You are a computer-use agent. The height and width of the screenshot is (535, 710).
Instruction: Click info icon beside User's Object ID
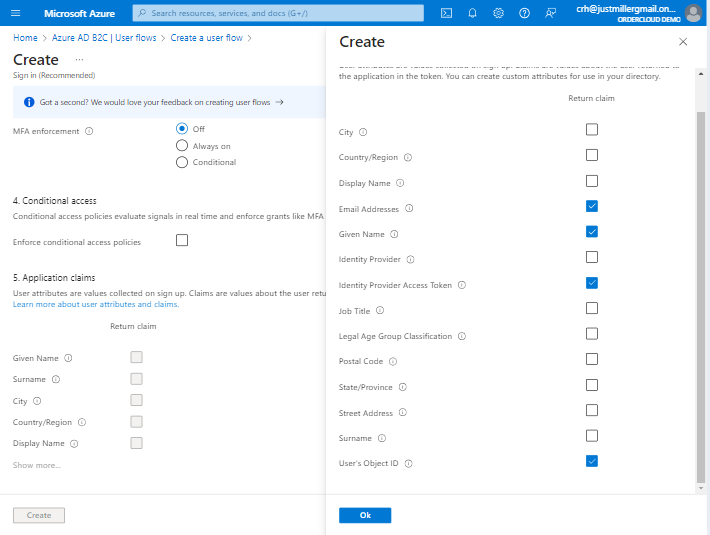408,463
